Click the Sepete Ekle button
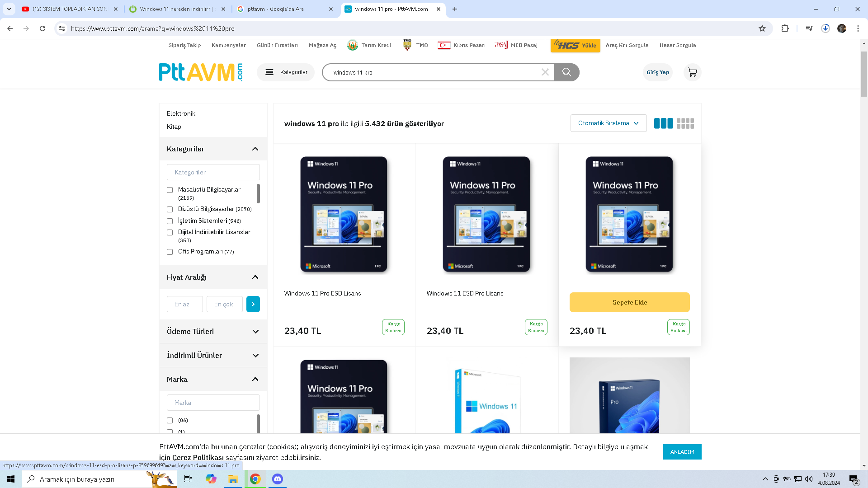 tap(629, 302)
